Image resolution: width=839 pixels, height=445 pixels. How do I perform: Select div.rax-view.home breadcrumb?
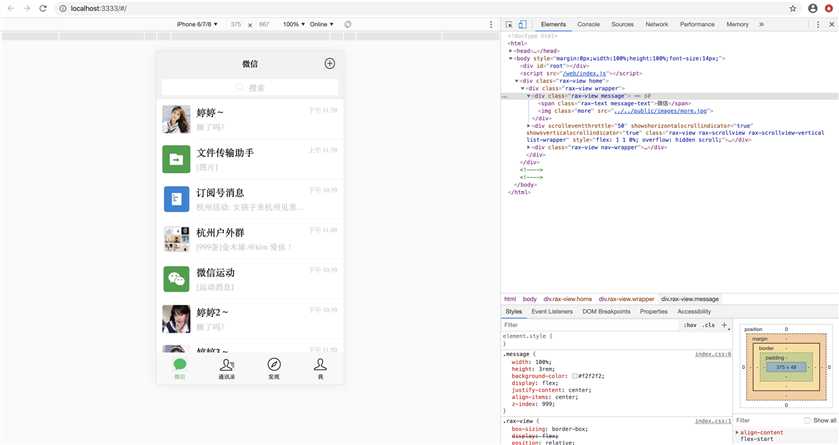click(568, 299)
